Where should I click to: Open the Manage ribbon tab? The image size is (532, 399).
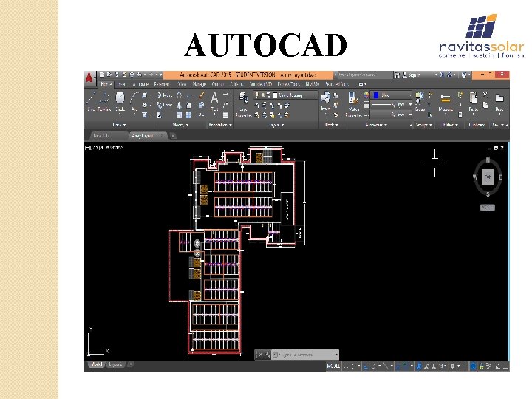click(199, 84)
